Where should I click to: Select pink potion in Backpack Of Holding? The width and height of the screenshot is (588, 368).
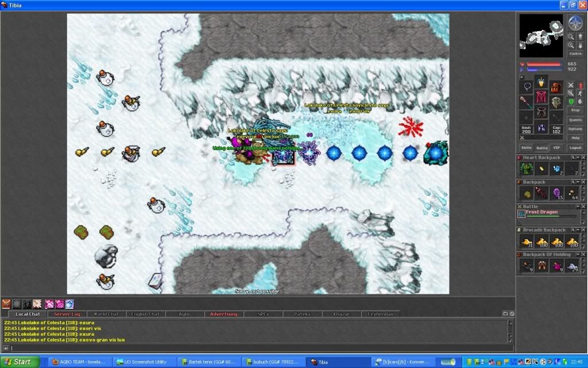[557, 266]
